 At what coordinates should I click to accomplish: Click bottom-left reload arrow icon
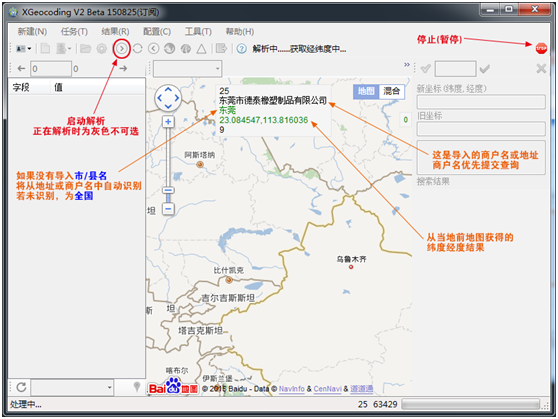coord(21,387)
